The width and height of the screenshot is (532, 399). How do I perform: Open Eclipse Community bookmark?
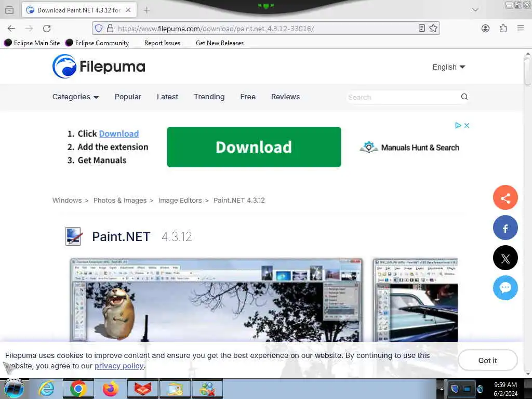[97, 43]
